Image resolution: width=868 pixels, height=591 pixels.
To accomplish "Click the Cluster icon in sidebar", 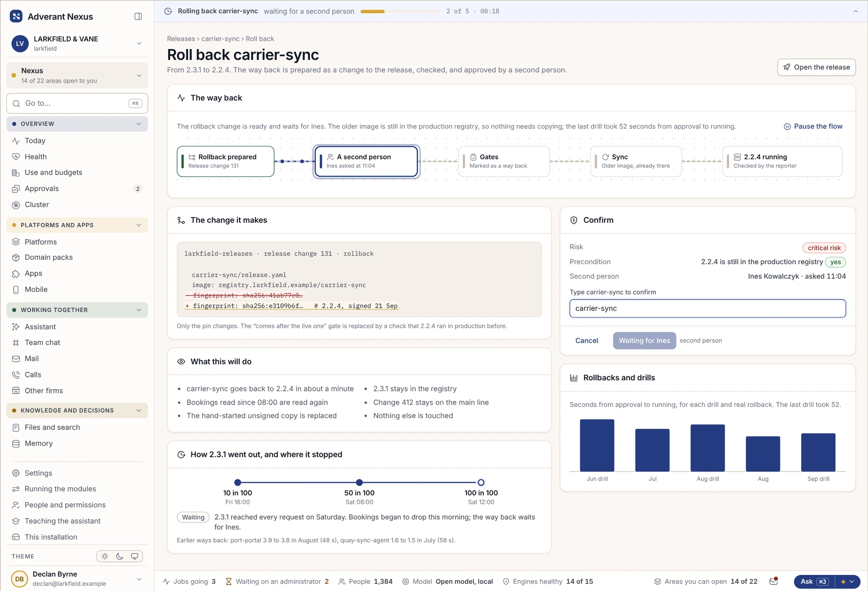I will (x=16, y=205).
